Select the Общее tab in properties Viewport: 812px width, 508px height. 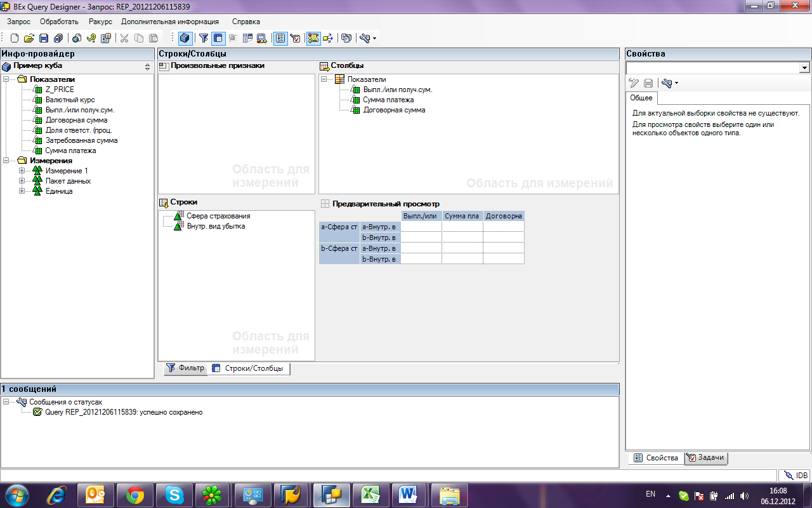point(641,98)
